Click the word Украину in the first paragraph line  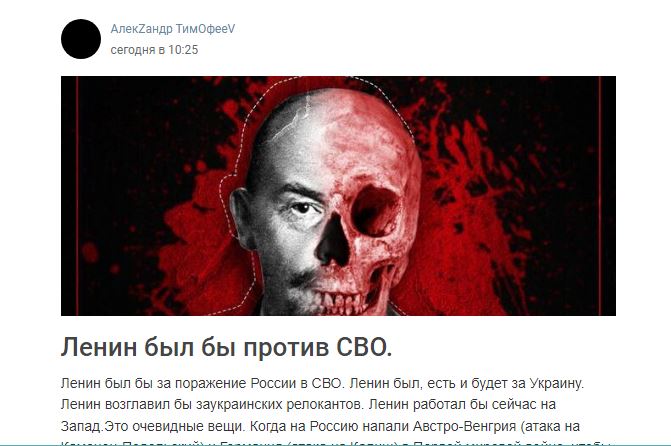click(x=556, y=384)
